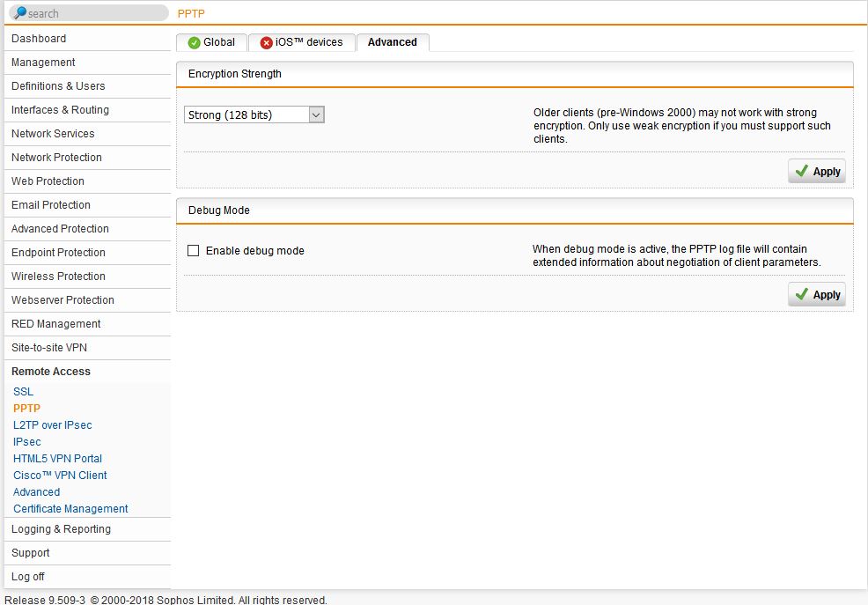The width and height of the screenshot is (868, 605).
Task: Click the search magnifier icon
Action: [20, 12]
